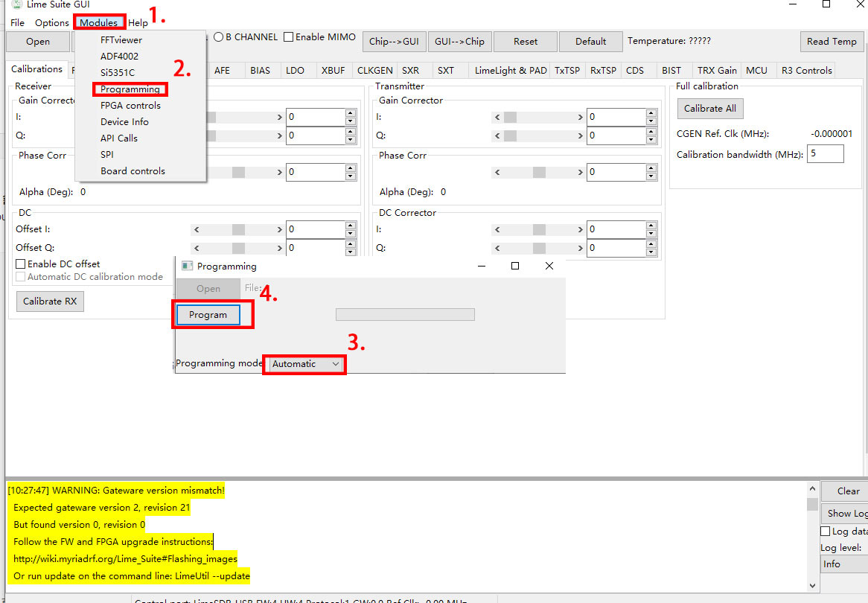This screenshot has width=868, height=603.
Task: Click Chip-->GUI button
Action: pos(394,42)
